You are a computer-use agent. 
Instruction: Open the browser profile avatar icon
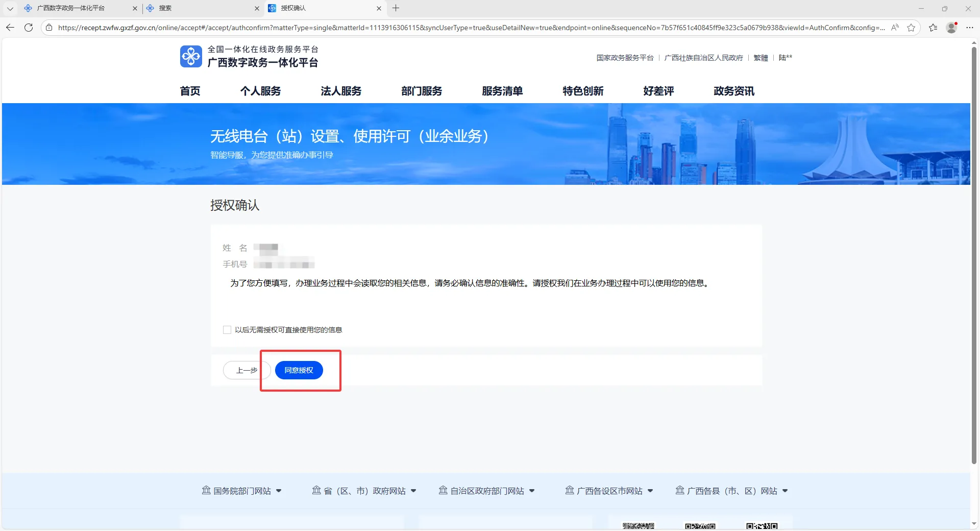tap(951, 28)
